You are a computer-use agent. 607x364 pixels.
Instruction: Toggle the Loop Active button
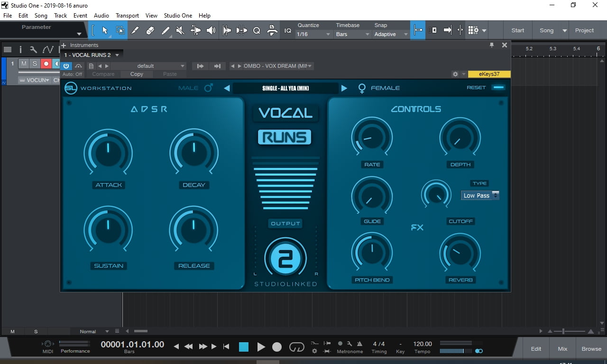point(296,347)
